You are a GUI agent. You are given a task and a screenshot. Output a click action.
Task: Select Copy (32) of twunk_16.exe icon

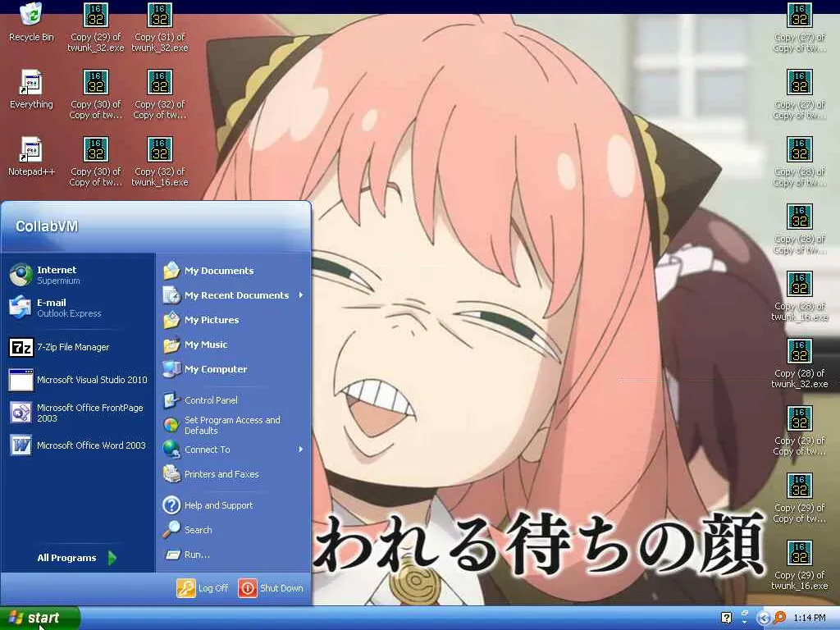[160, 162]
